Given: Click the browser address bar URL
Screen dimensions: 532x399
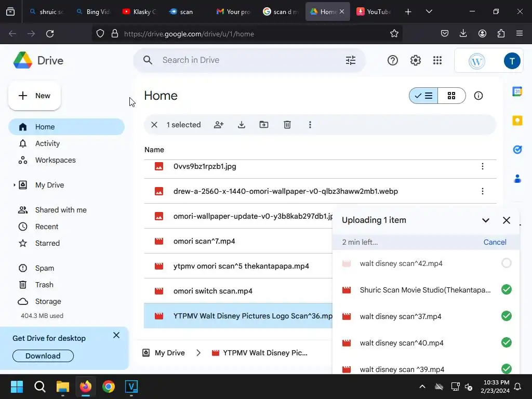Looking at the screenshot, I should tap(189, 34).
